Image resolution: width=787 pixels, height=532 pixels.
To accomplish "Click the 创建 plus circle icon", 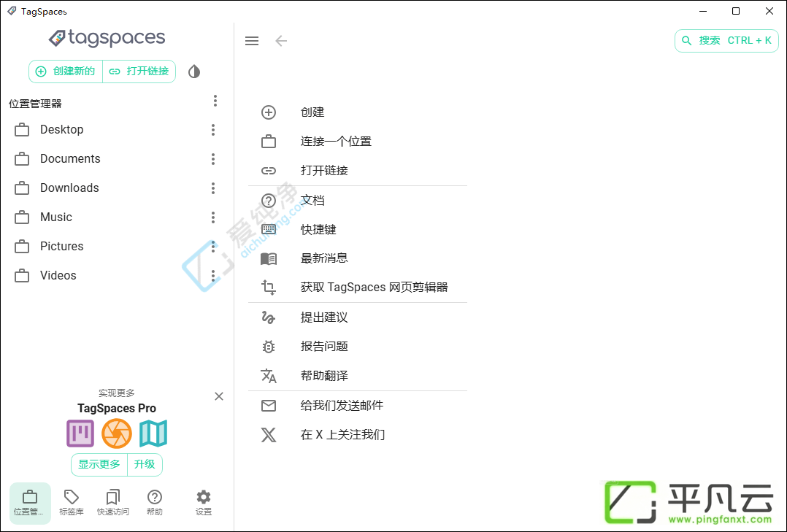I will coord(269,112).
